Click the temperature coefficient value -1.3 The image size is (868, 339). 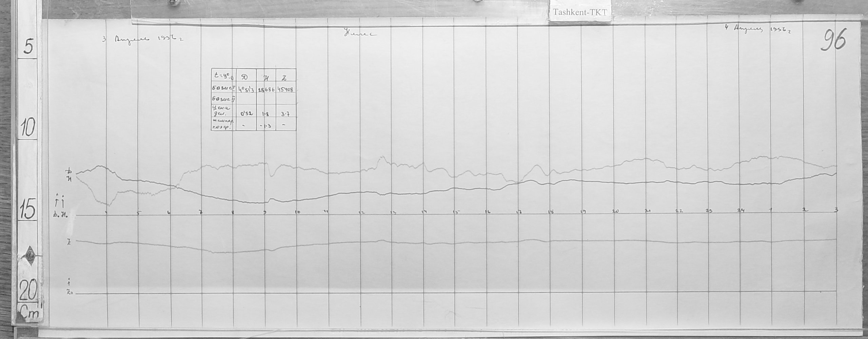tap(265, 125)
